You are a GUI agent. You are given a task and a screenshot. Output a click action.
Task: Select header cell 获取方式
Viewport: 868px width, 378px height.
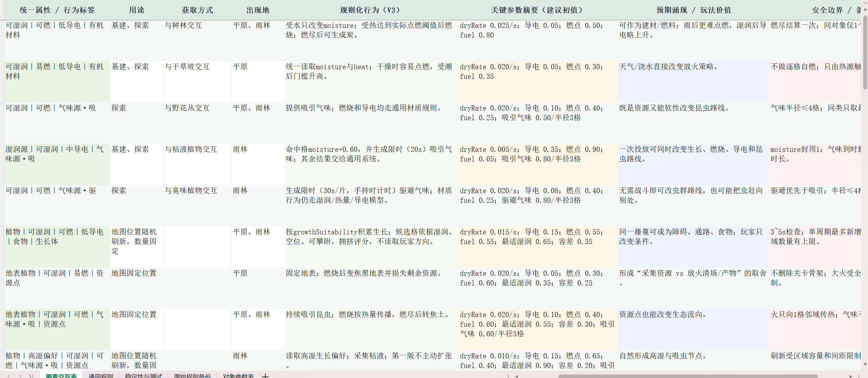coord(197,10)
